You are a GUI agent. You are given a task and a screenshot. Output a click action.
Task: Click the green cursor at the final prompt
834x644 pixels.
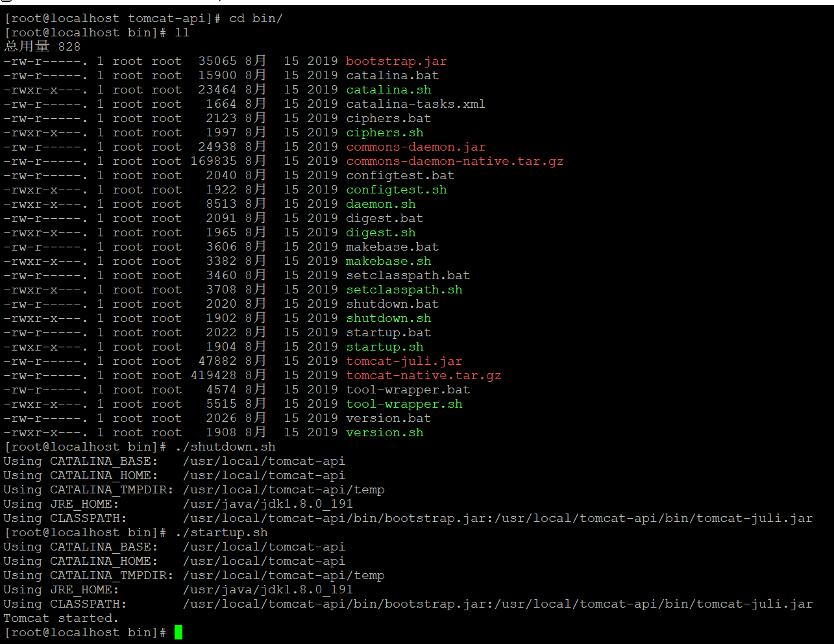pos(178,632)
